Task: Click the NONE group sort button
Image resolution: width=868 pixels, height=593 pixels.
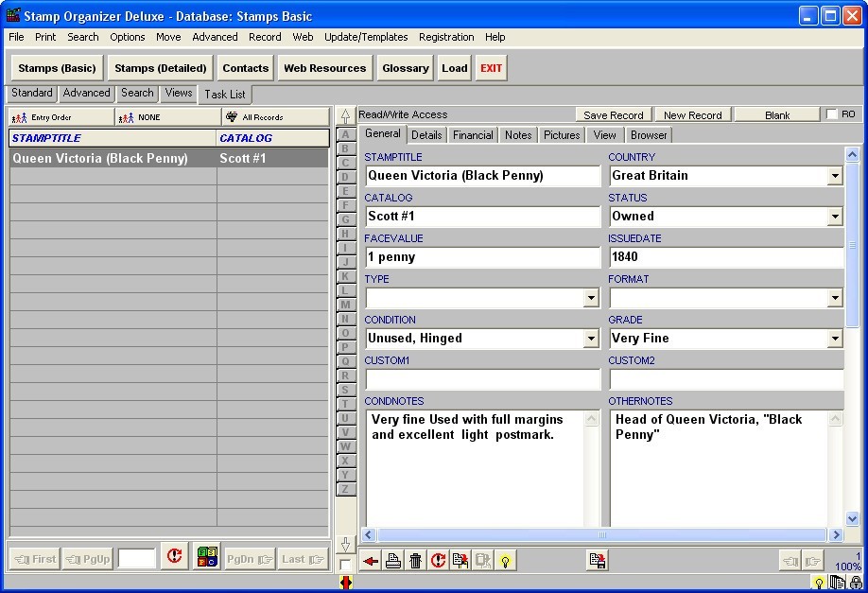Action: point(167,117)
